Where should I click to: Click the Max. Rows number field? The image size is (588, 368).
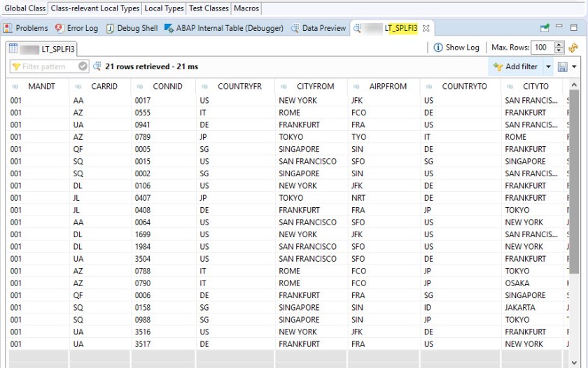(x=542, y=48)
